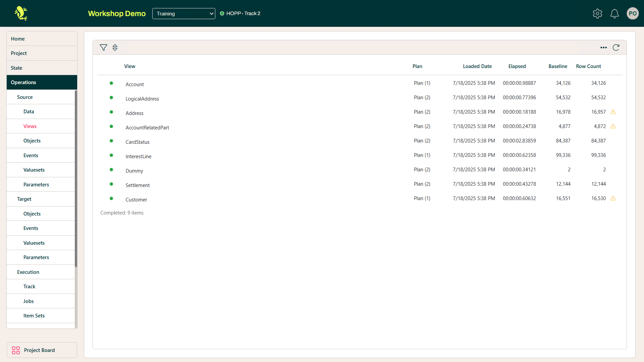Sort by the Row Count column header

coord(588,66)
